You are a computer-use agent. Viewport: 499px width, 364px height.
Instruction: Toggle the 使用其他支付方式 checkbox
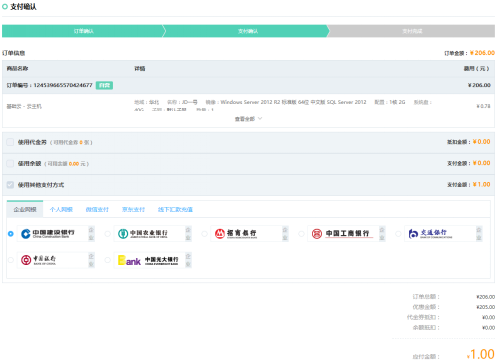point(10,185)
